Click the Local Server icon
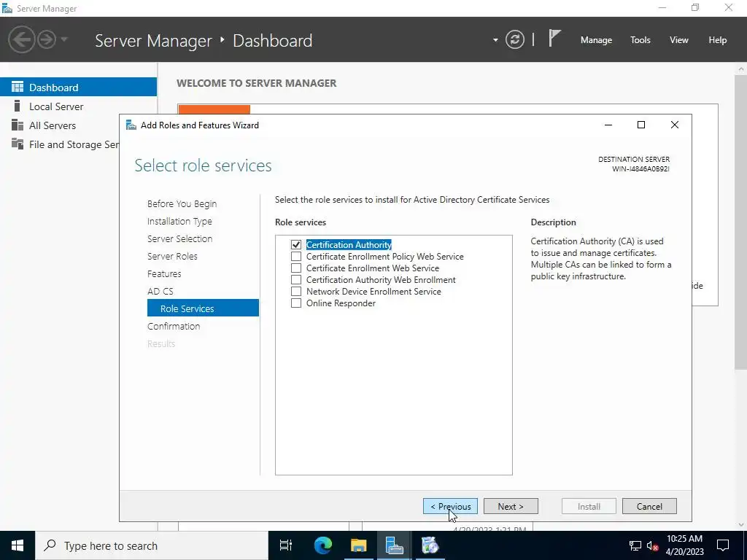This screenshot has width=747, height=560. (x=18, y=106)
